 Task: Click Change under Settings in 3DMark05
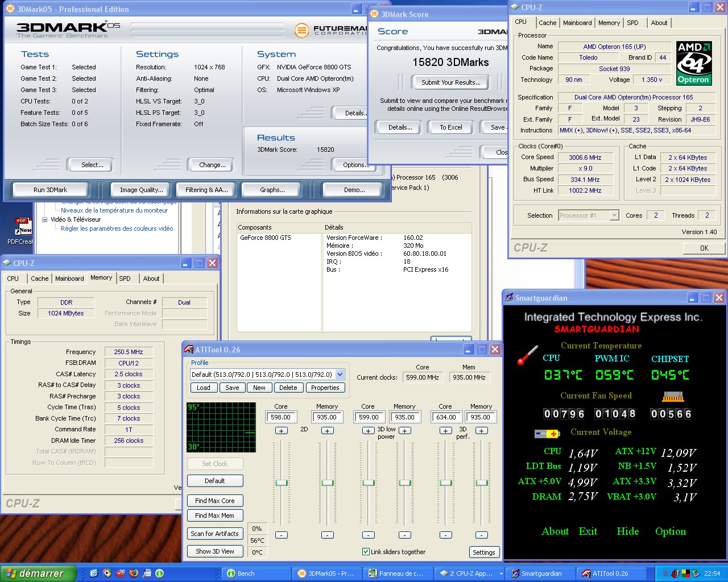click(212, 165)
